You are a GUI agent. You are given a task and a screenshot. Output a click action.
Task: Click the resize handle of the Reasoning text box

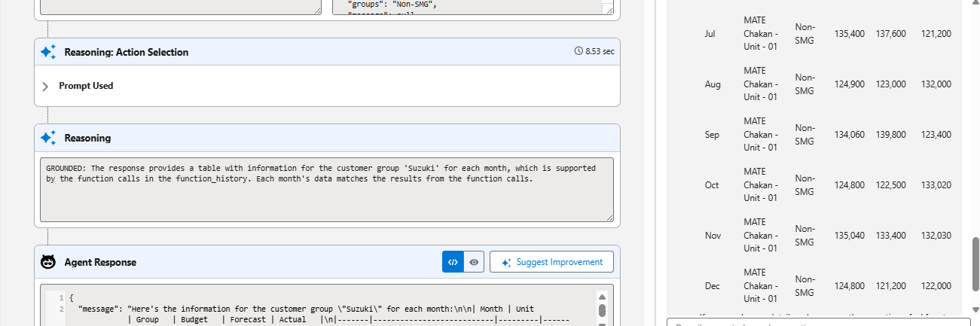click(609, 217)
